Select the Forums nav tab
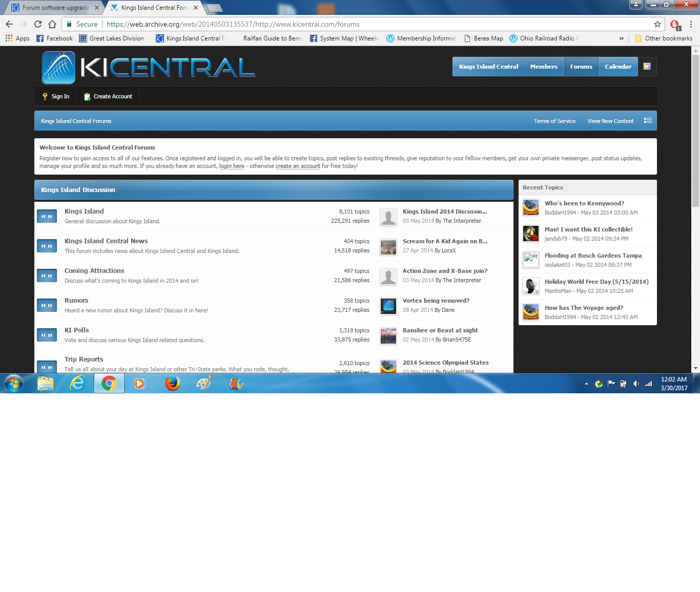 581,67
